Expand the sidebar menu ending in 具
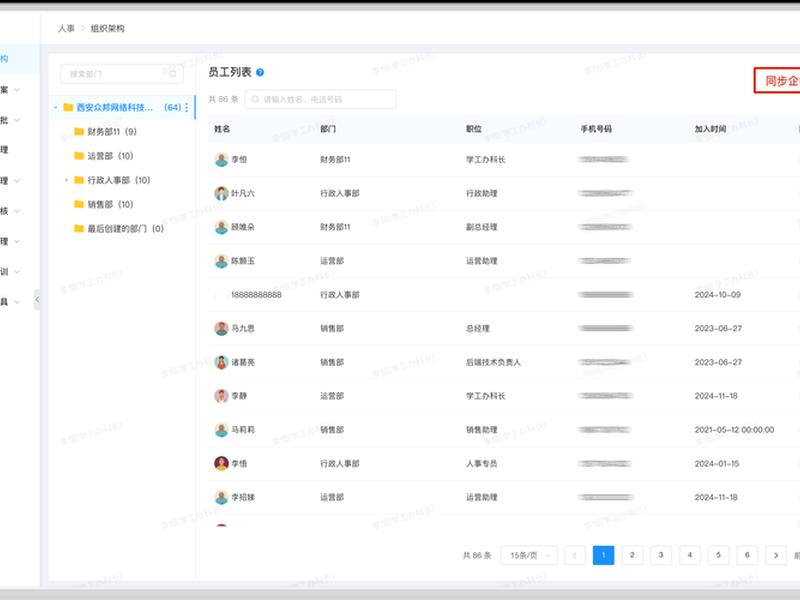Image resolution: width=800 pixels, height=600 pixels. 17,302
